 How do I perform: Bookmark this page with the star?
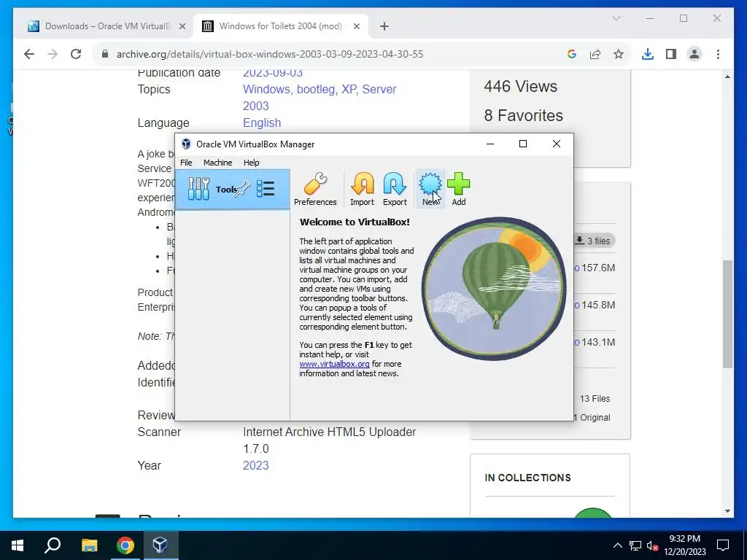click(619, 54)
